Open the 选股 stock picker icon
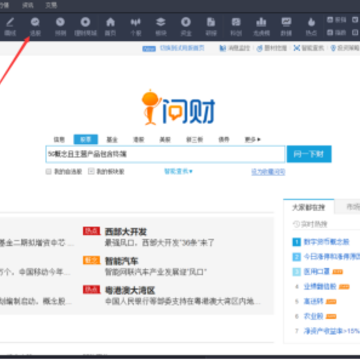Image resolution: width=360 pixels, height=360 pixels. [x=35, y=27]
